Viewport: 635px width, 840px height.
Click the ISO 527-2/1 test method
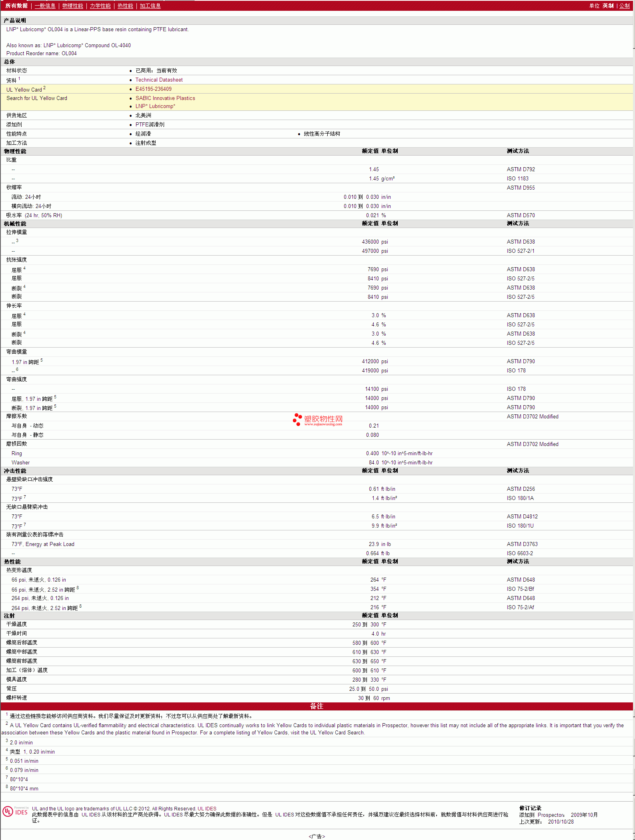pyautogui.click(x=520, y=251)
